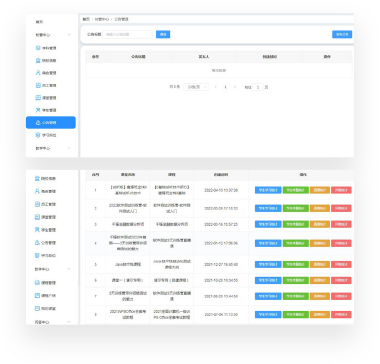The width and height of the screenshot is (380, 364).
Task: Click the green student exam statistics button in row 1
Action: tap(296, 190)
